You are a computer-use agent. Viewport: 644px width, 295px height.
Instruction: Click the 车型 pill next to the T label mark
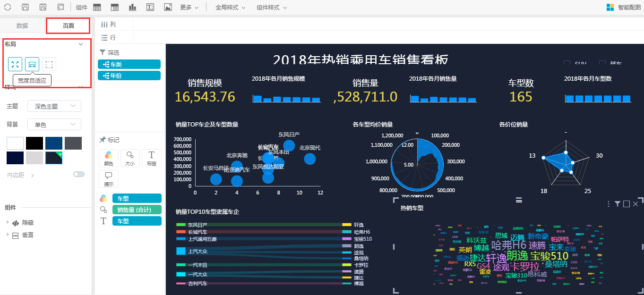click(137, 221)
